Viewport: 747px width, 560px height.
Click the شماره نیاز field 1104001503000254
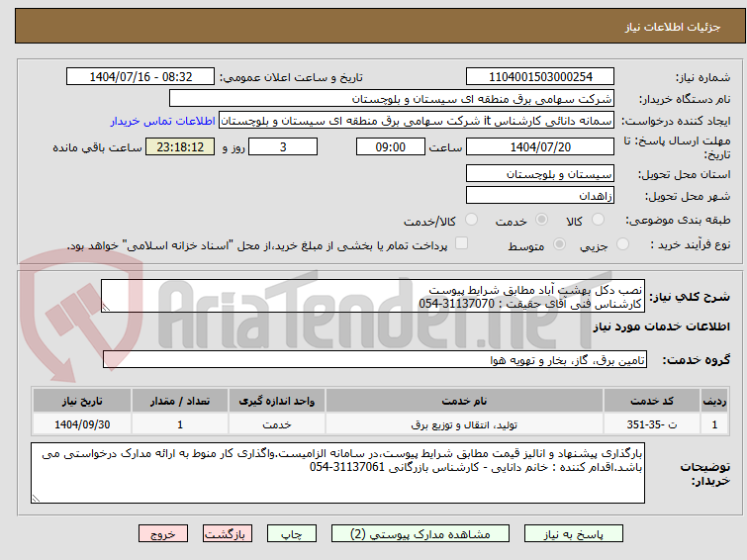pyautogui.click(x=540, y=77)
